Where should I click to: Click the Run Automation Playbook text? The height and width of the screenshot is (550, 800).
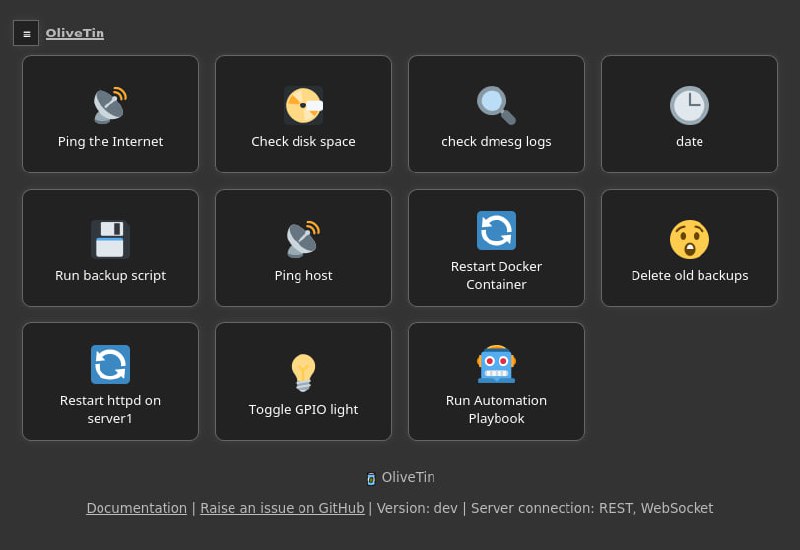pyautogui.click(x=496, y=409)
